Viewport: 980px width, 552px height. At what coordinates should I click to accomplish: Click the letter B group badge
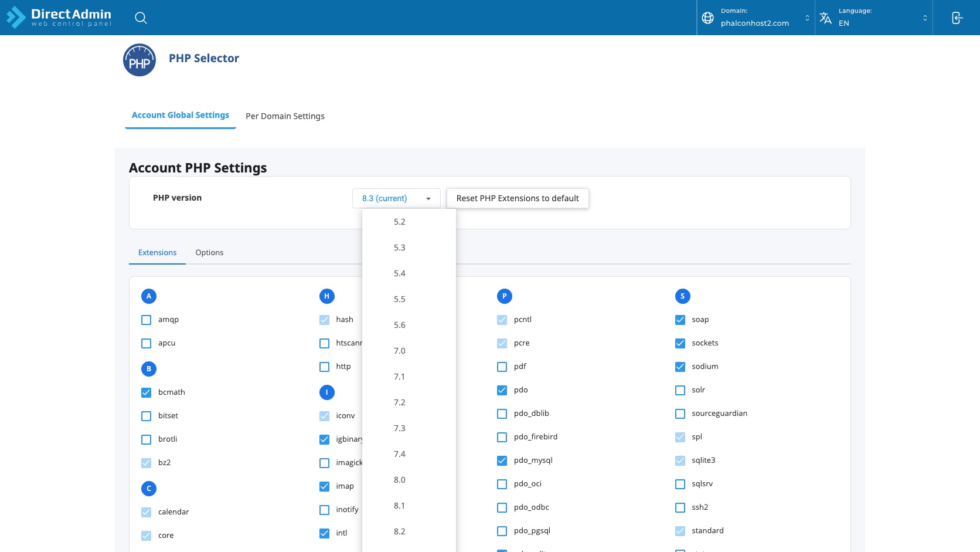pyautogui.click(x=149, y=369)
